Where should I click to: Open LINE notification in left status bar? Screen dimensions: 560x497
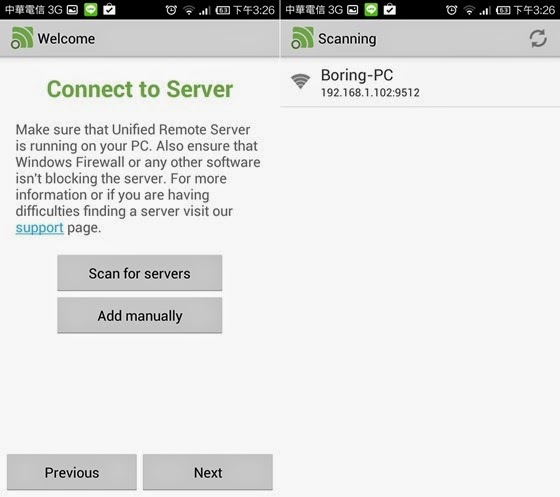click(x=91, y=9)
